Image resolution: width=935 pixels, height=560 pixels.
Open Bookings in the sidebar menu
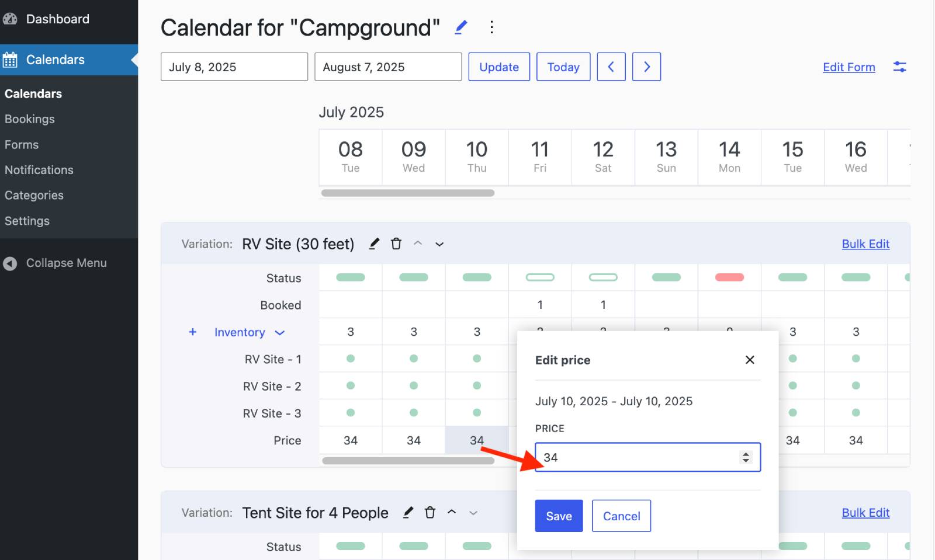coord(30,119)
